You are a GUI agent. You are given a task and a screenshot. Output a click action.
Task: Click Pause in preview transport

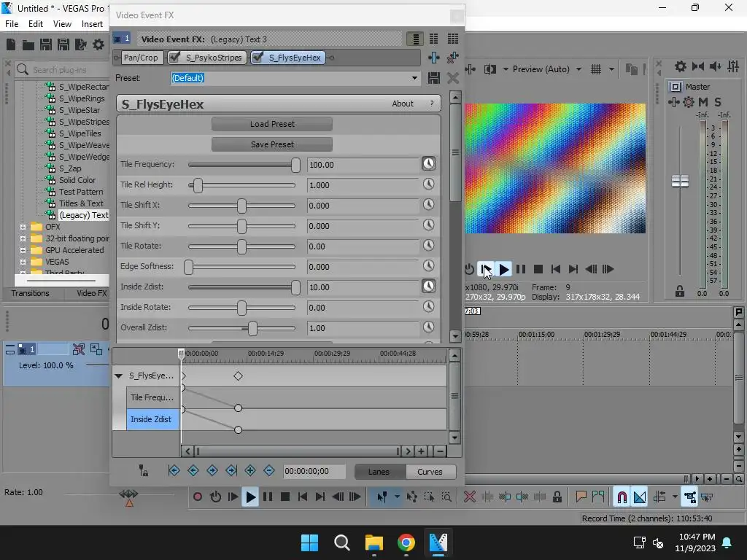coord(521,270)
